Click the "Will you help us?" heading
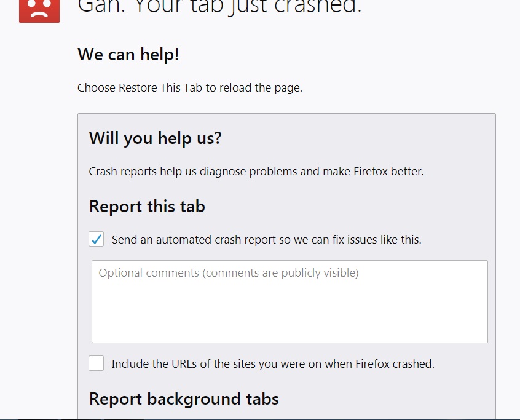The height and width of the screenshot is (420, 520). 155,138
